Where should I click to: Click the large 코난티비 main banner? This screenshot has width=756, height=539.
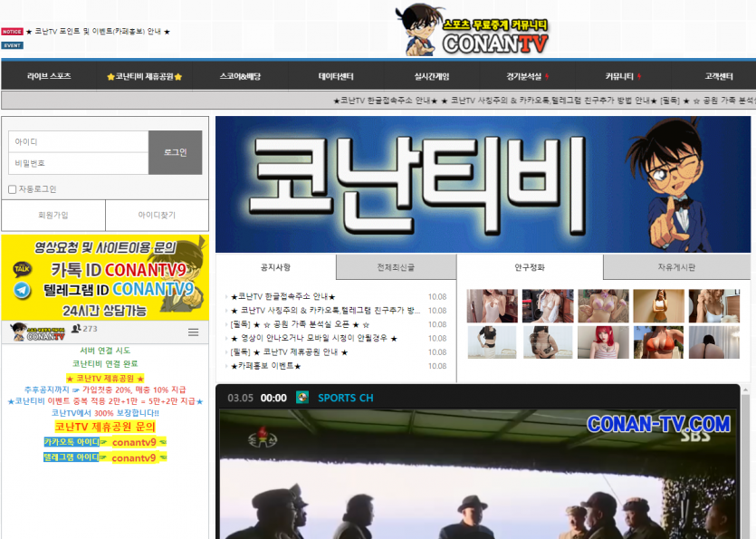click(483, 184)
